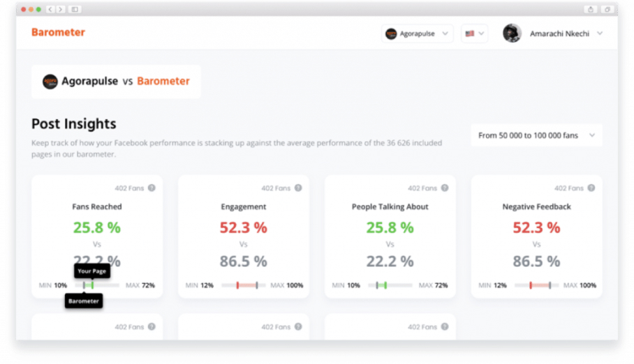Open the US flag language dropdown
This screenshot has width=634, height=364.
[474, 33]
